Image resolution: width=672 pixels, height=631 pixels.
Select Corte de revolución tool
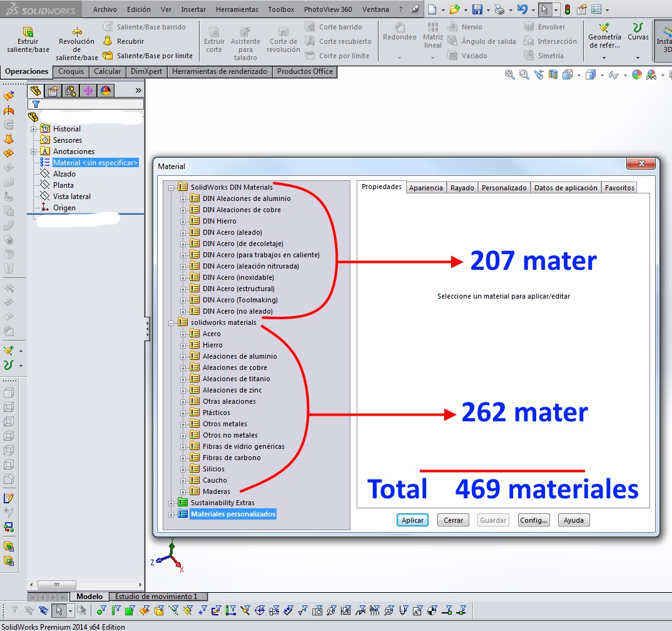283,40
